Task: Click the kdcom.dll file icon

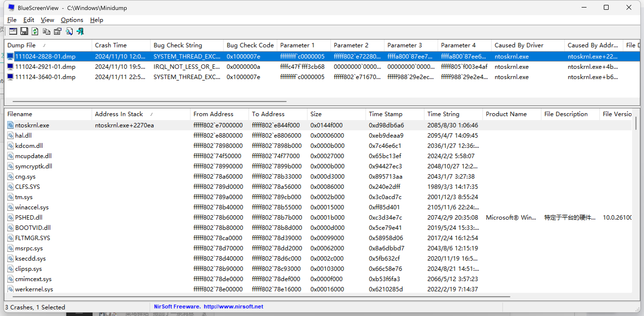Action: (10, 146)
